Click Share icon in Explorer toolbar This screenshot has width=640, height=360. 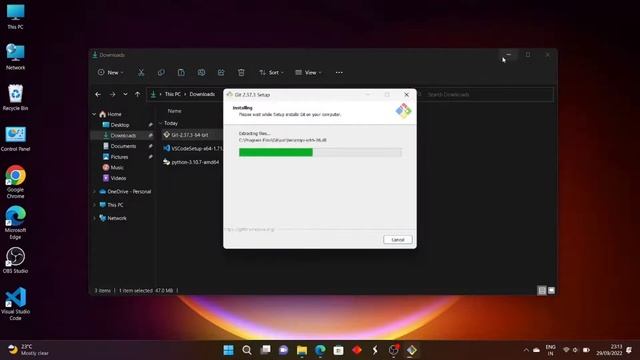[221, 73]
